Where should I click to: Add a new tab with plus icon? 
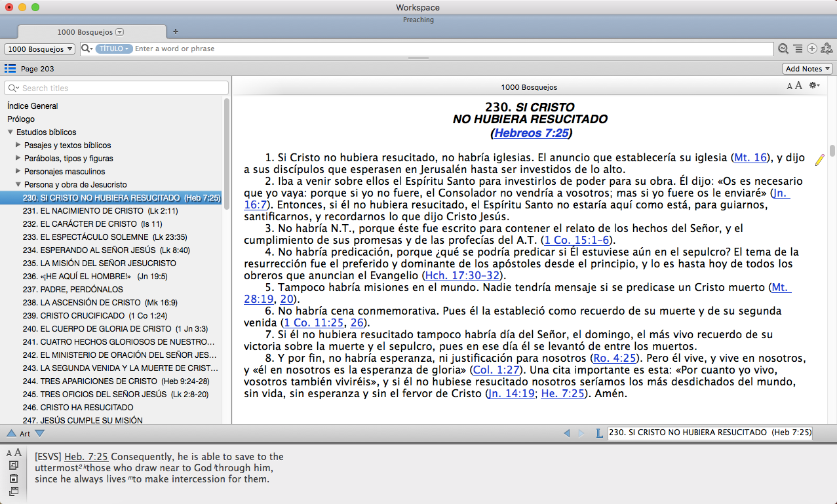point(175,31)
